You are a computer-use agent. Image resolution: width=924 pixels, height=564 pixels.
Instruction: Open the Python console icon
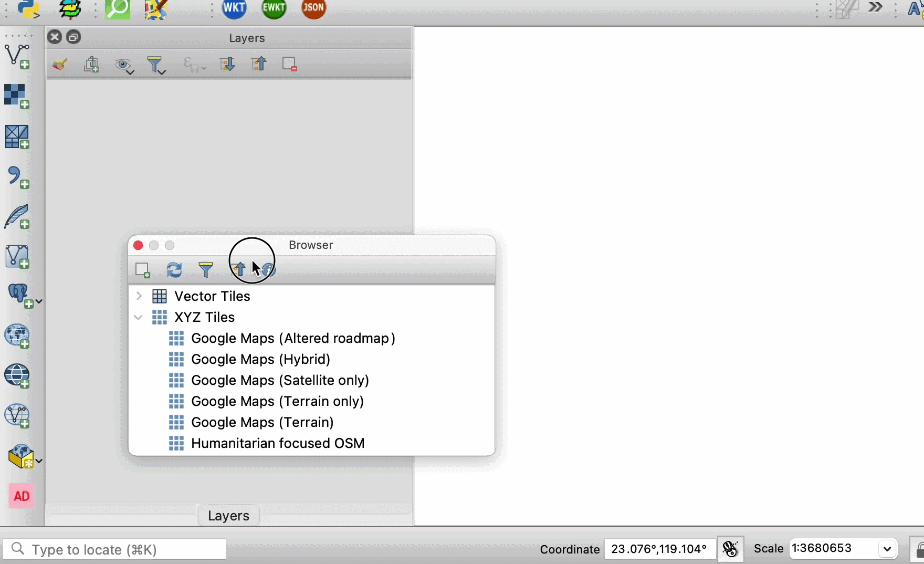tap(28, 9)
